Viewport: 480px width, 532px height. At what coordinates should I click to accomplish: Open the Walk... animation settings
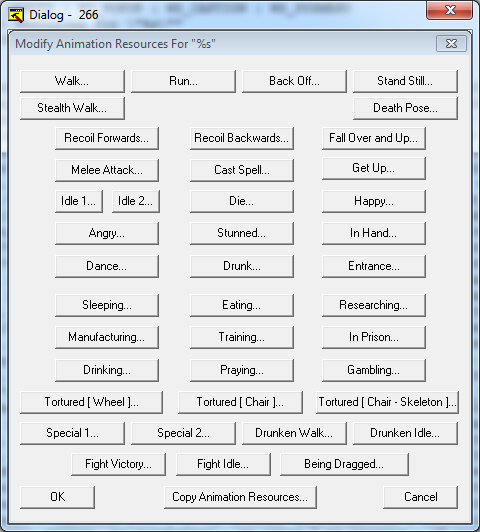tap(72, 81)
